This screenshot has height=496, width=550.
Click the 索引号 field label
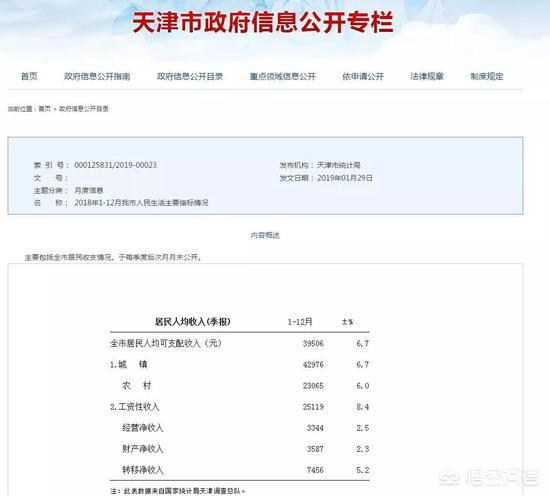[x=51, y=165]
